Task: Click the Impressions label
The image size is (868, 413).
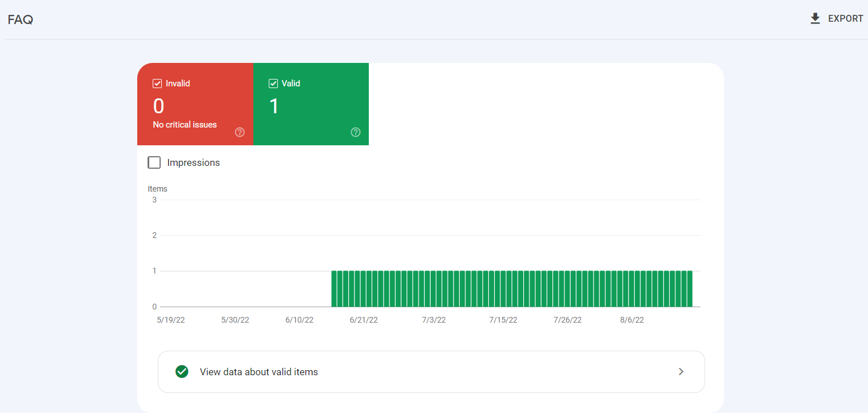Action: tap(193, 162)
